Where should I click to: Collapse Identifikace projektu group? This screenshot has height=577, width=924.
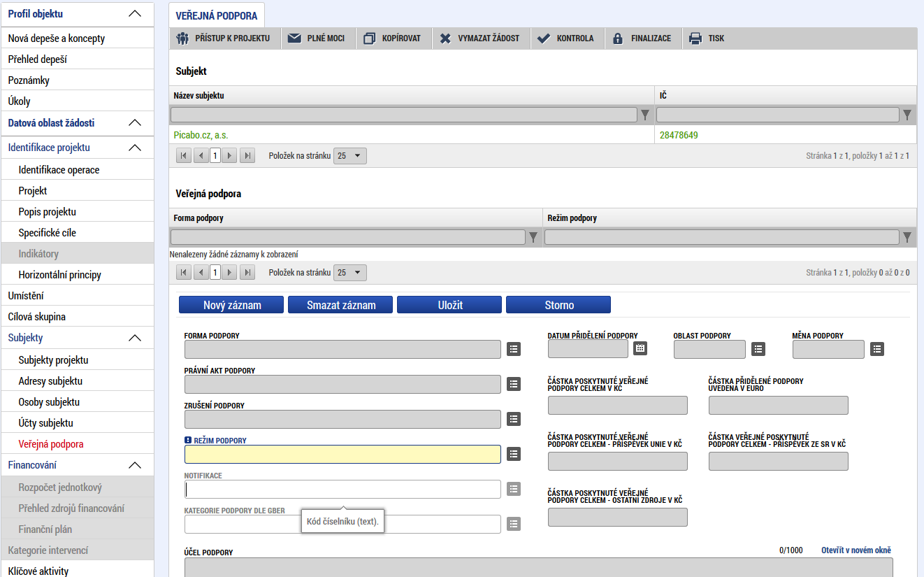point(135,148)
